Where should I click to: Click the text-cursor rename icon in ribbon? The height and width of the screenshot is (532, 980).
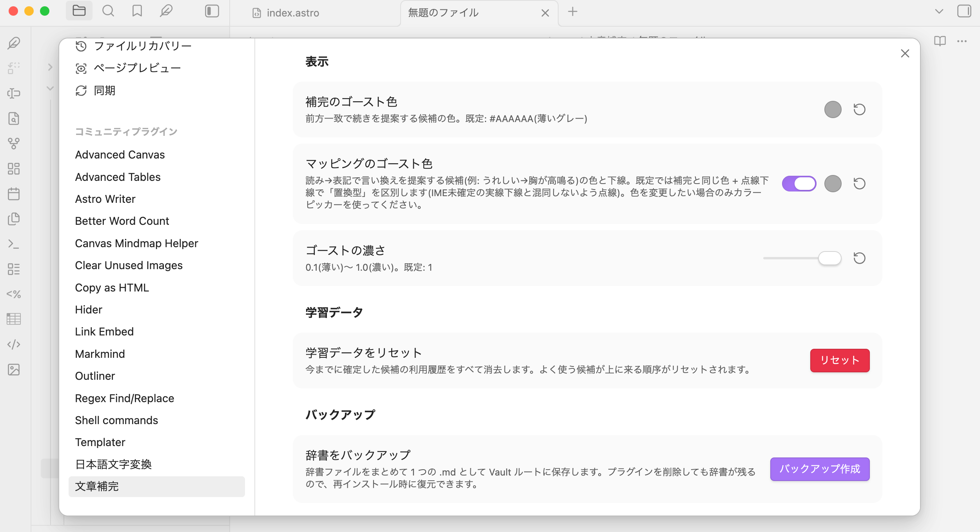point(14,93)
